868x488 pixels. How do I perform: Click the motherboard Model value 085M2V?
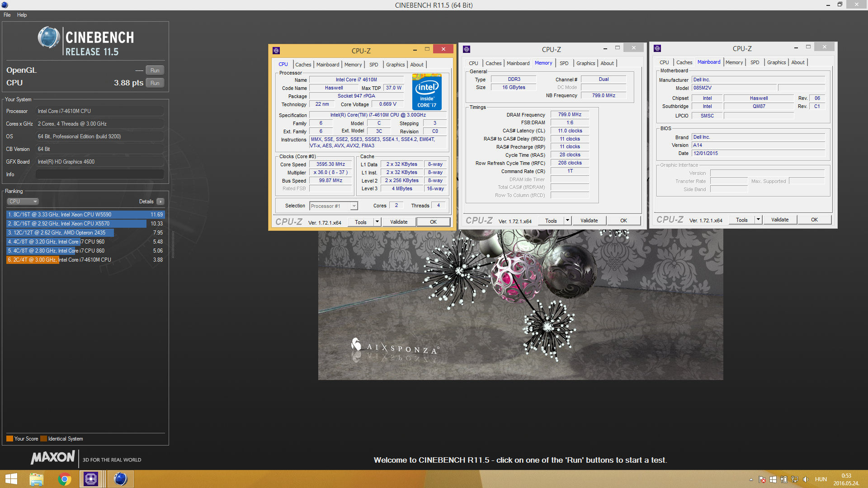point(734,88)
